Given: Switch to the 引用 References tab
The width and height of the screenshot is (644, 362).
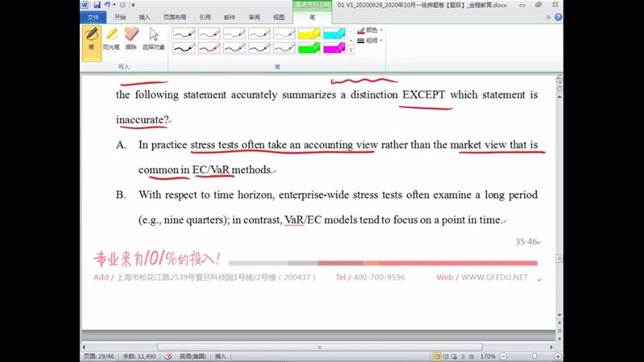Looking at the screenshot, I should point(204,17).
